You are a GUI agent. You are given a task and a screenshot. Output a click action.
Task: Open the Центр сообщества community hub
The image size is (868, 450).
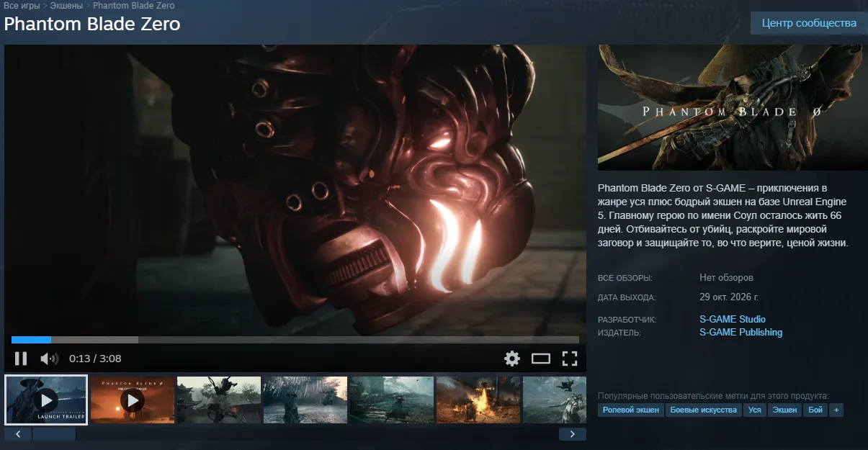pyautogui.click(x=809, y=23)
